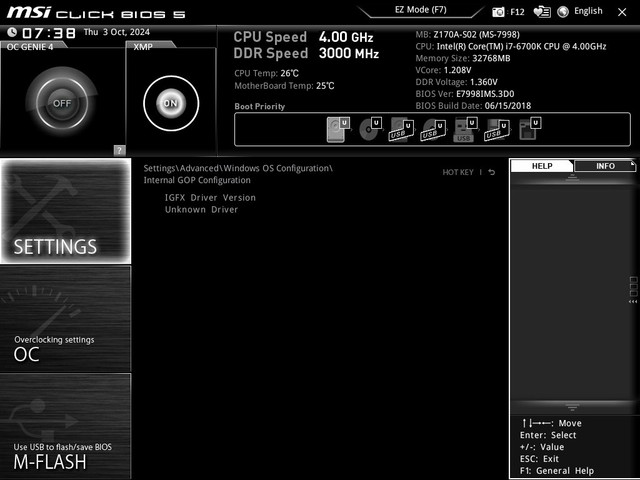Click the '+/-: Value' hint
Viewport: 640px width, 480px height.
pos(542,447)
